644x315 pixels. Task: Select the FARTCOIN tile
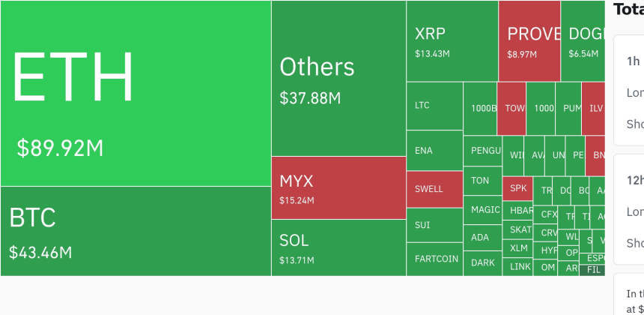pyautogui.click(x=434, y=259)
